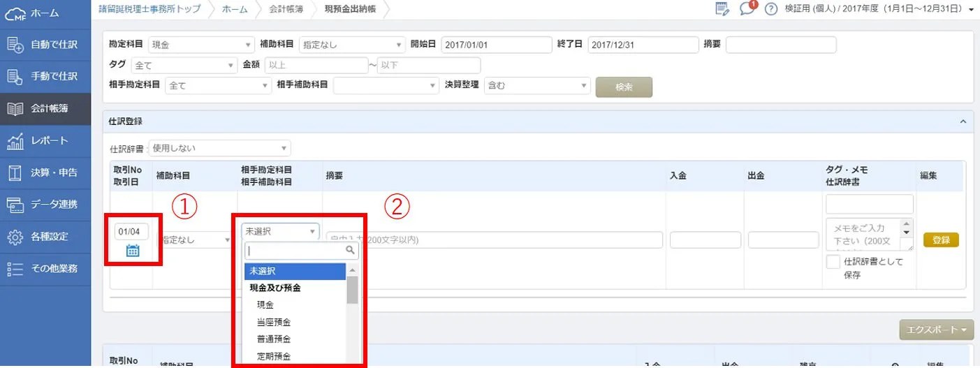Image resolution: width=980 pixels, height=368 pixels.
Task: Open the 手動で仕訳 sidebar icon
Action: pos(15,76)
